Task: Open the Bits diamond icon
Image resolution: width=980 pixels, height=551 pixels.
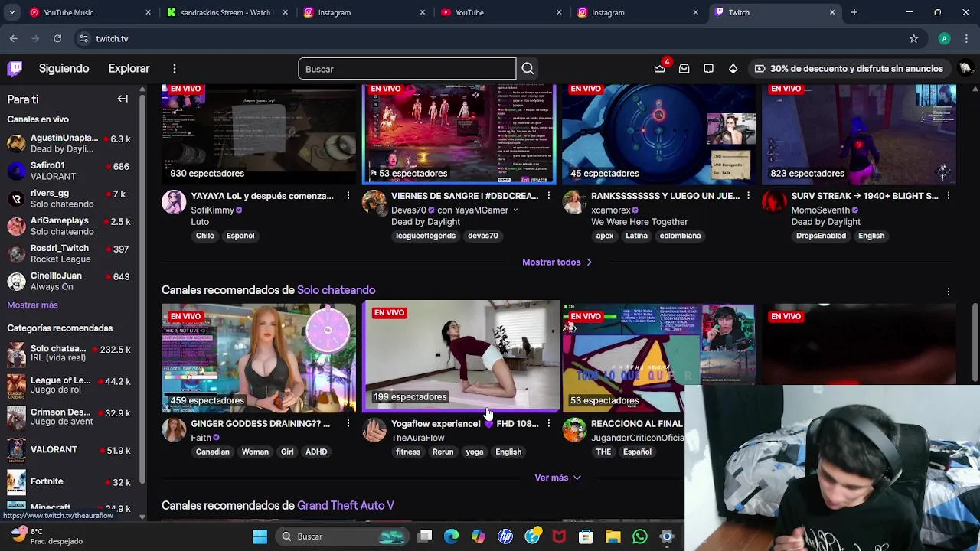Action: (733, 69)
